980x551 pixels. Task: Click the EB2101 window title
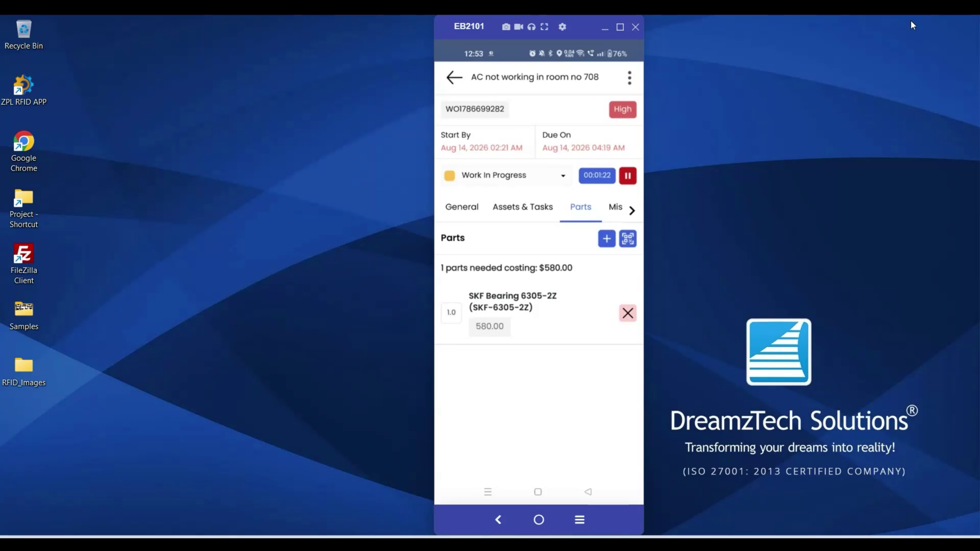(x=469, y=27)
